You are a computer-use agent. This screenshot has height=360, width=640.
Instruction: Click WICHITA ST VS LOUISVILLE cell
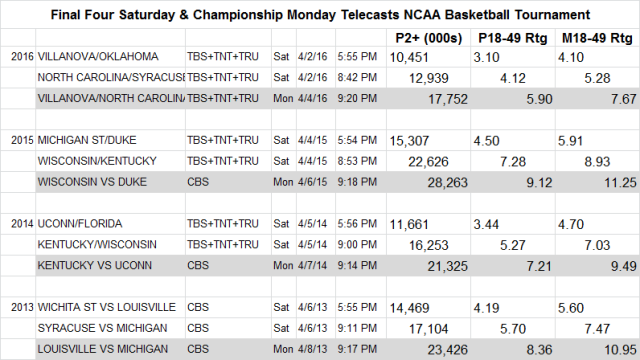pos(110,307)
